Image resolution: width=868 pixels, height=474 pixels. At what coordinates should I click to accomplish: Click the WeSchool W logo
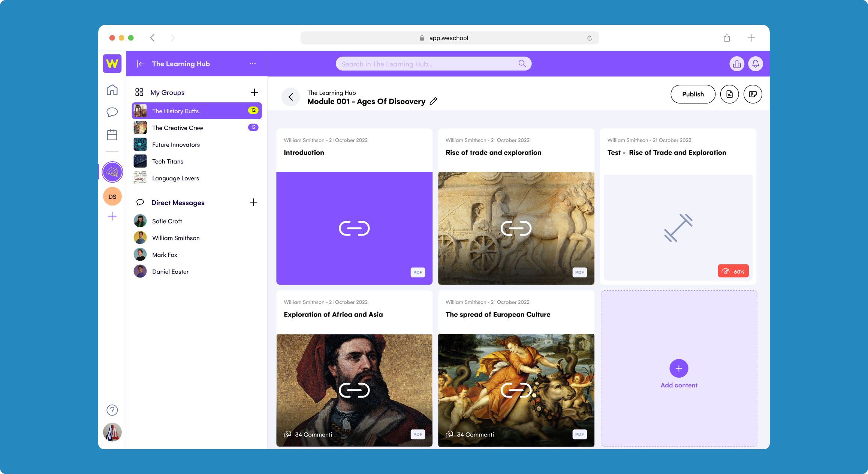112,64
